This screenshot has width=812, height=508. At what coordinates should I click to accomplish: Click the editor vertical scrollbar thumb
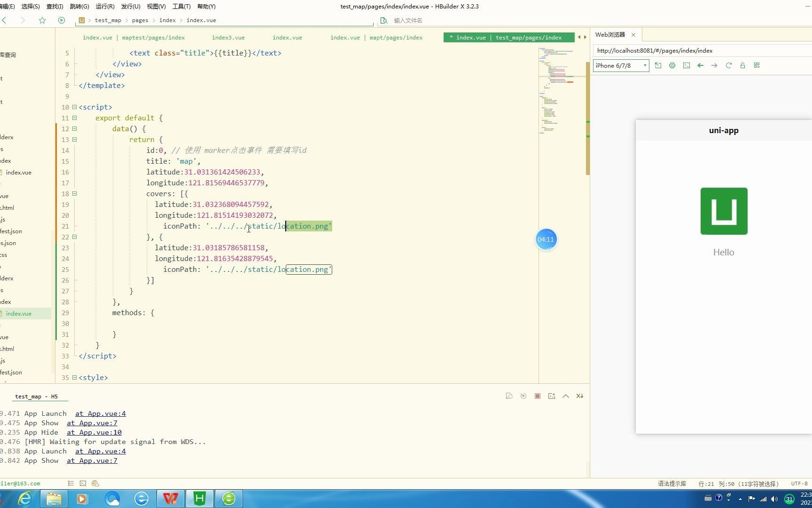pos(587,119)
